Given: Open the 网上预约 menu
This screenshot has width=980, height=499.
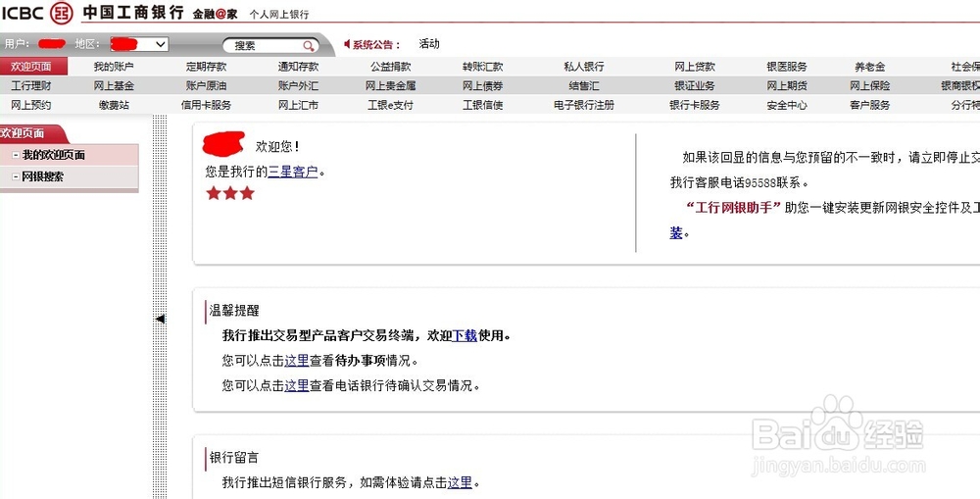Looking at the screenshot, I should tap(31, 105).
